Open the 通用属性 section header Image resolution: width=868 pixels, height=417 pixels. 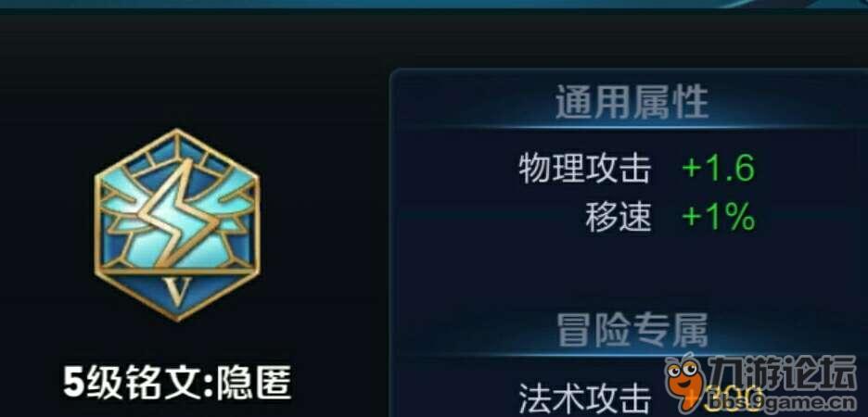(x=632, y=103)
